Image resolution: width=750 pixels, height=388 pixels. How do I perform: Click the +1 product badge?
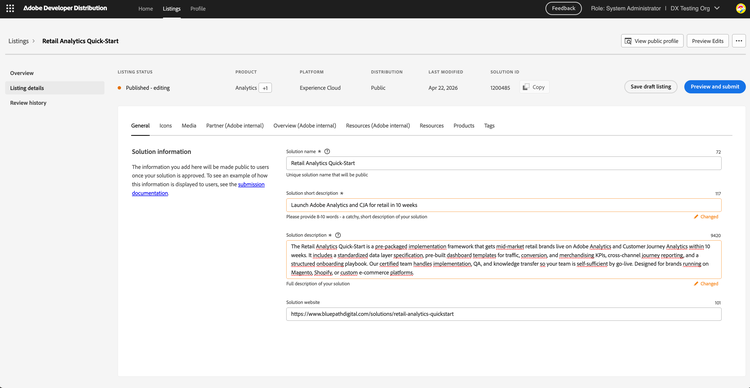click(x=265, y=88)
